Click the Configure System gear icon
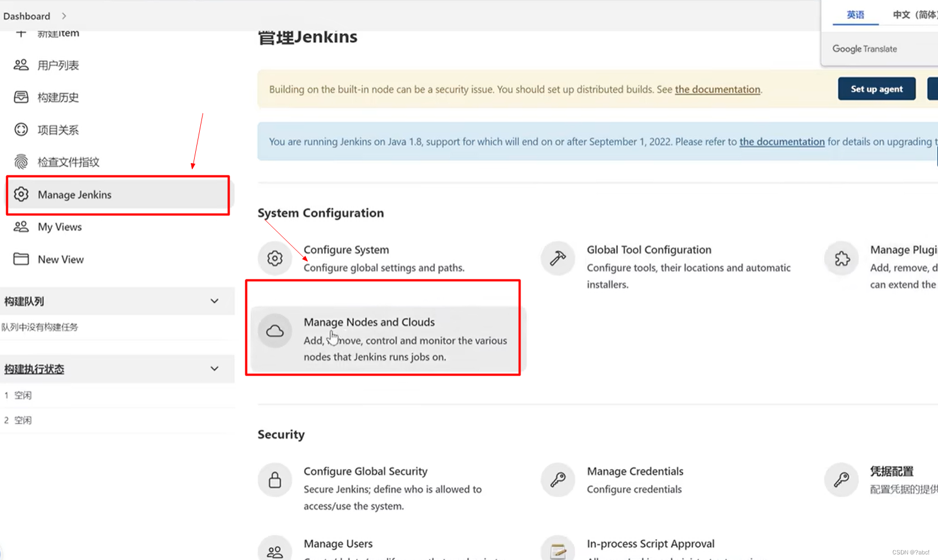Screen dimensions: 938x560 pos(275,258)
